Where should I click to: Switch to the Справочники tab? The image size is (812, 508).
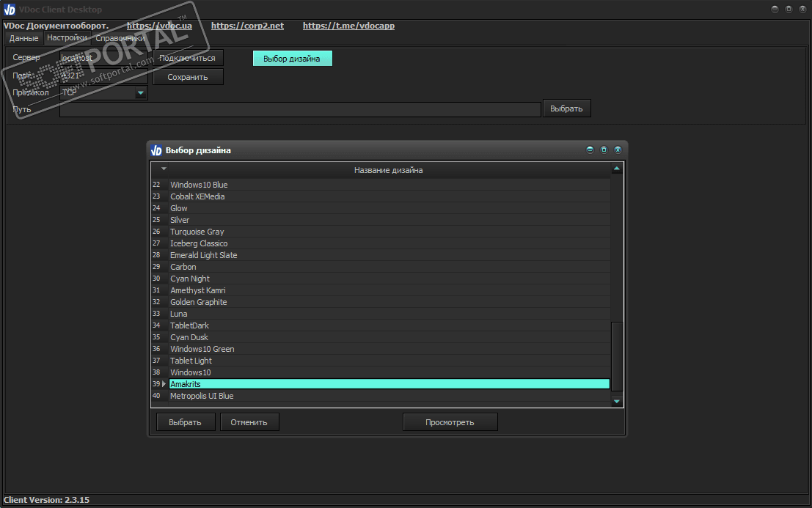pyautogui.click(x=120, y=38)
